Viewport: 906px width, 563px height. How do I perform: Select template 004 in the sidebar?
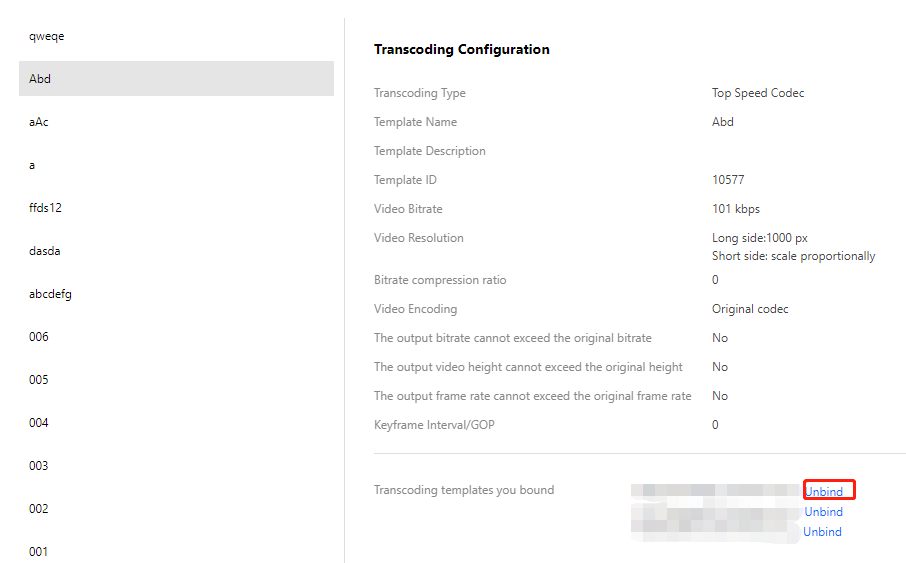coord(39,423)
